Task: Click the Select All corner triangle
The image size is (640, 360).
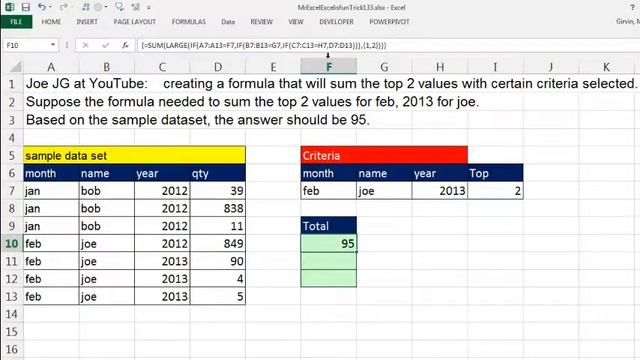Action: (15, 66)
